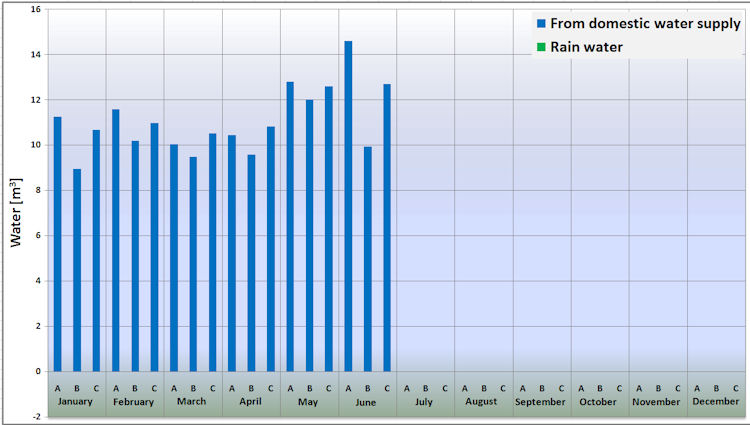Click the May B bar
750x425 pixels.
click(x=309, y=236)
